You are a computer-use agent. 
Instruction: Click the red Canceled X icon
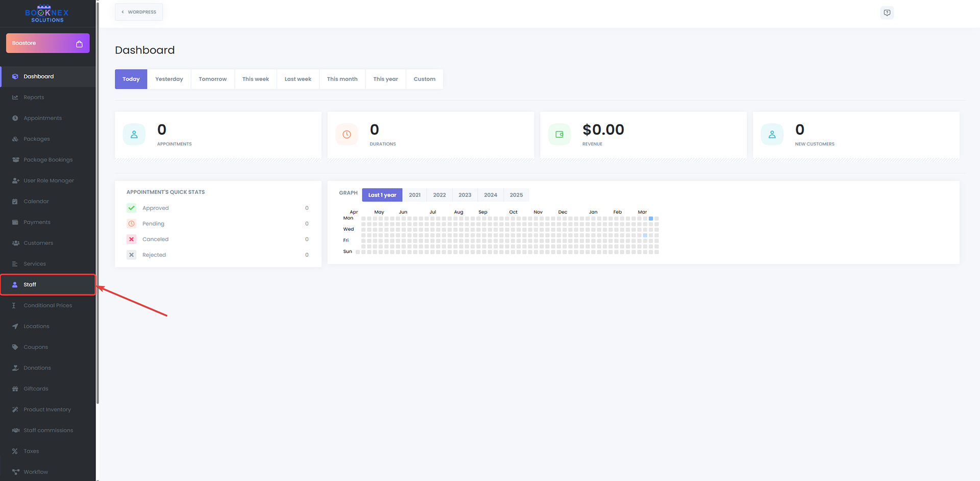[x=131, y=239]
